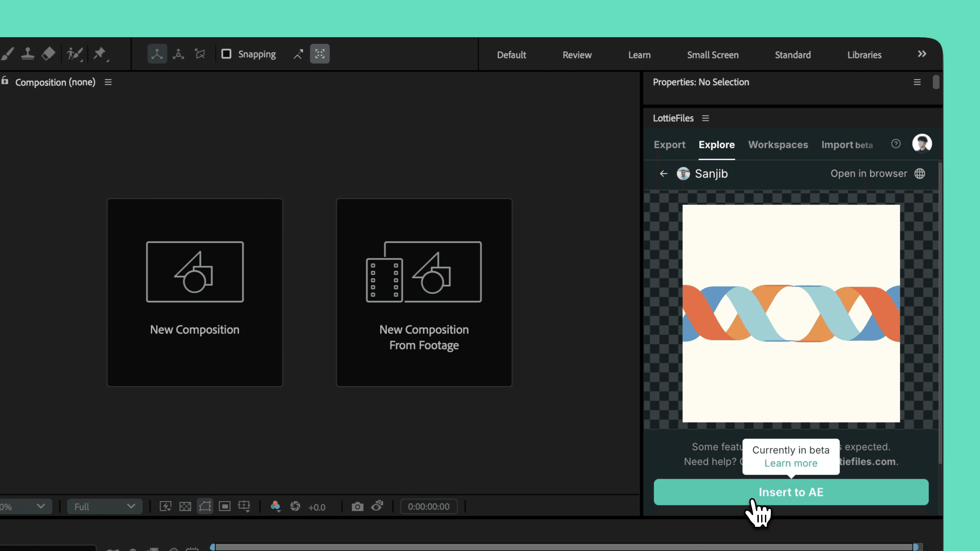Viewport: 980px width, 551px height.
Task: Switch to the Learn workspace
Action: coord(640,55)
